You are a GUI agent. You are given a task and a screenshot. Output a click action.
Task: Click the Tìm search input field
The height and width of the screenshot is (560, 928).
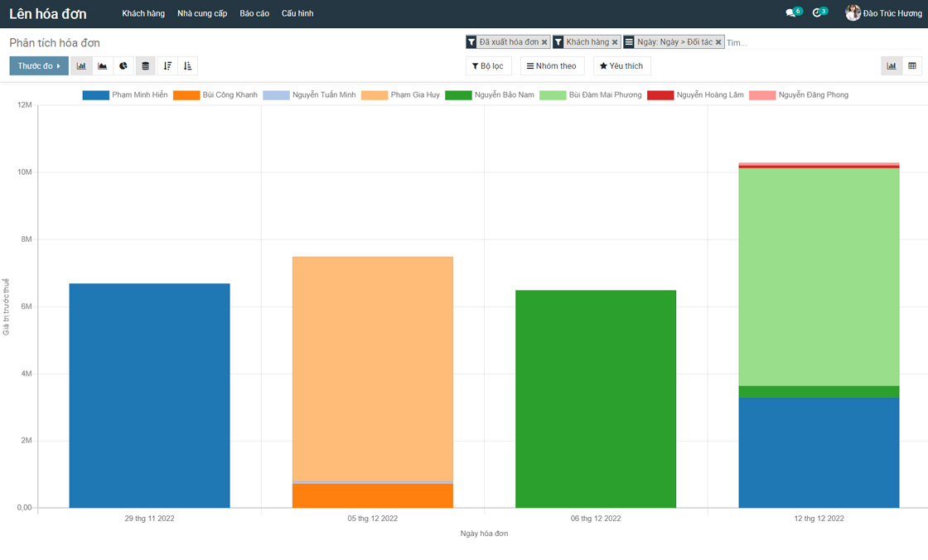click(x=820, y=42)
